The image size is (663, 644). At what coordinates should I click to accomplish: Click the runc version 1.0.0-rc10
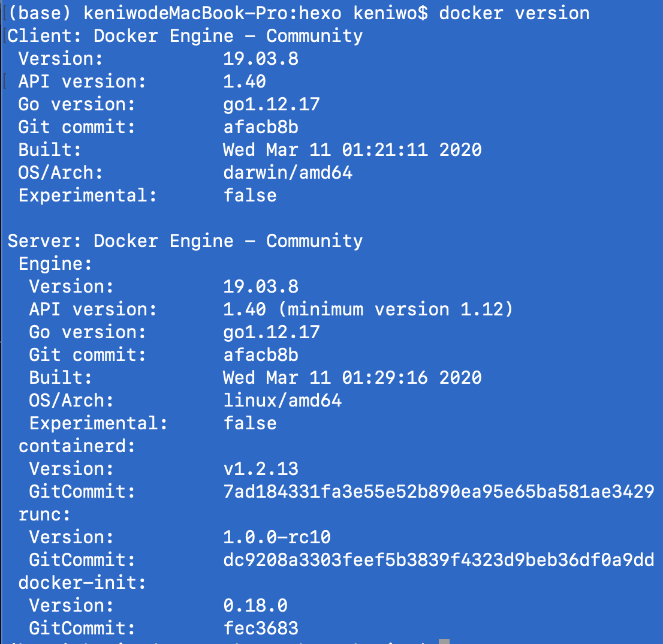pos(277,537)
